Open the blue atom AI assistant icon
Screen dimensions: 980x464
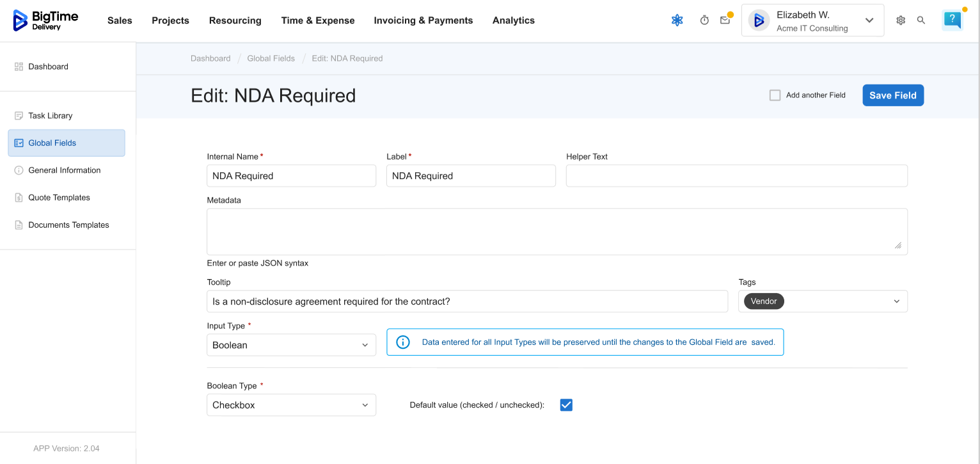pos(677,20)
